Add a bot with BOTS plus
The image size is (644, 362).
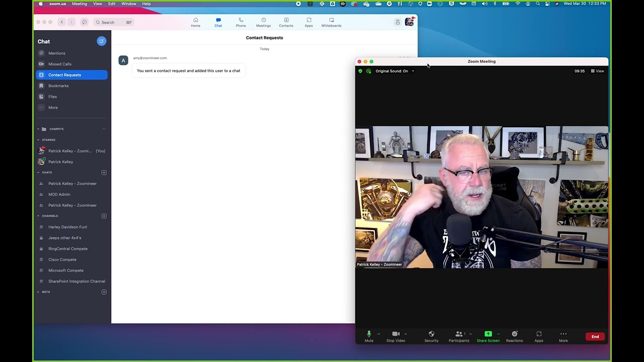click(104, 292)
